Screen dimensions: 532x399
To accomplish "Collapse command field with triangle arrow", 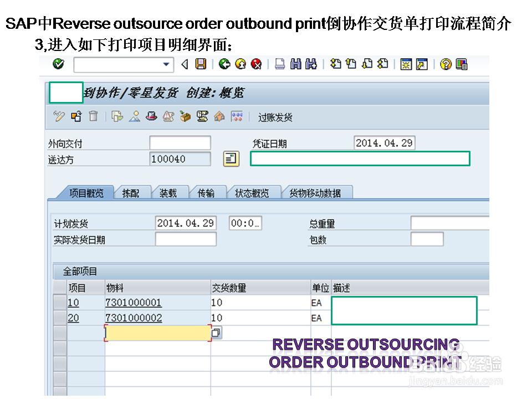I will 185,64.
